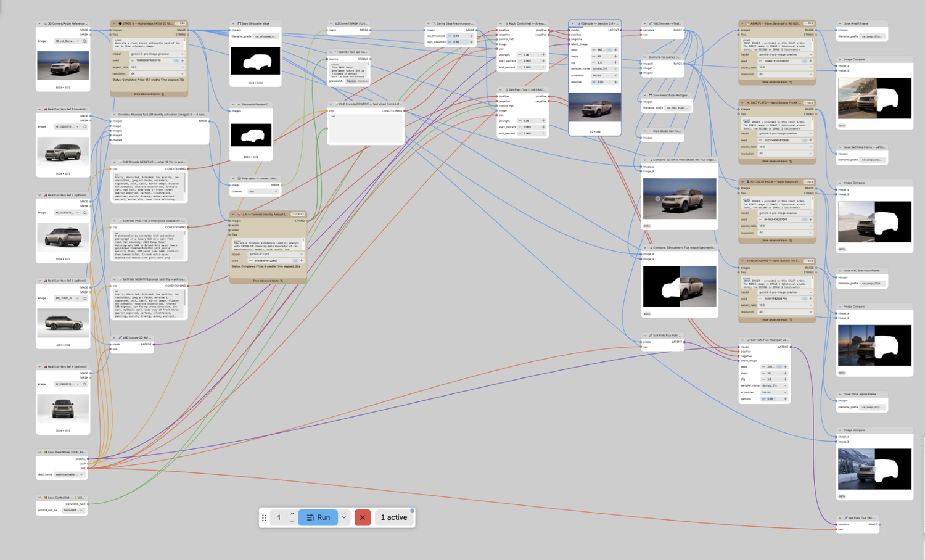925x560 pixels.
Task: Show advanced inputs in SNOW ALPINE node
Action: click(777, 319)
